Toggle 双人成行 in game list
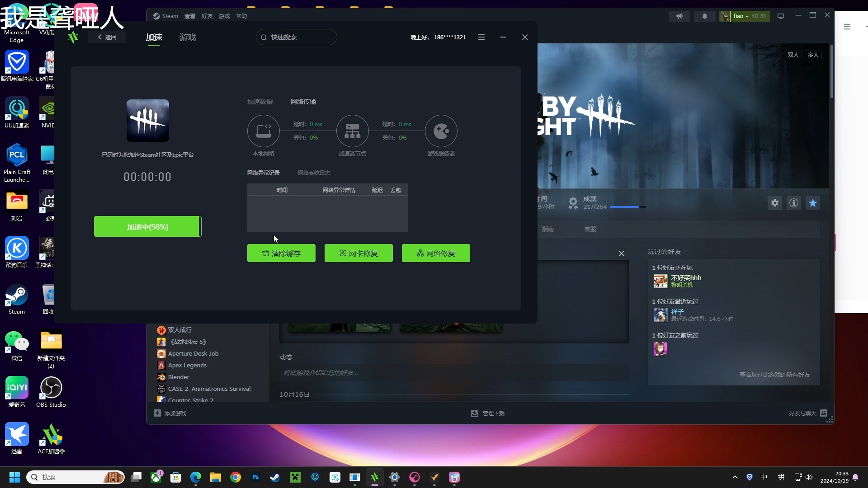868x488 pixels. point(179,329)
